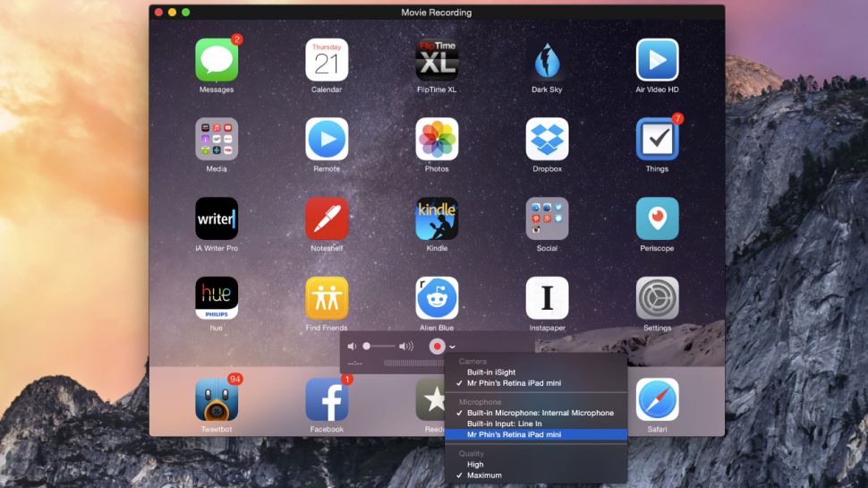
Task: Open the Things to-do app
Action: pyautogui.click(x=657, y=139)
